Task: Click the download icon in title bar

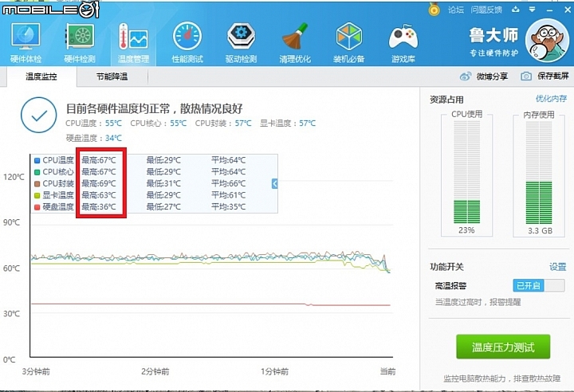Action: pos(516,9)
